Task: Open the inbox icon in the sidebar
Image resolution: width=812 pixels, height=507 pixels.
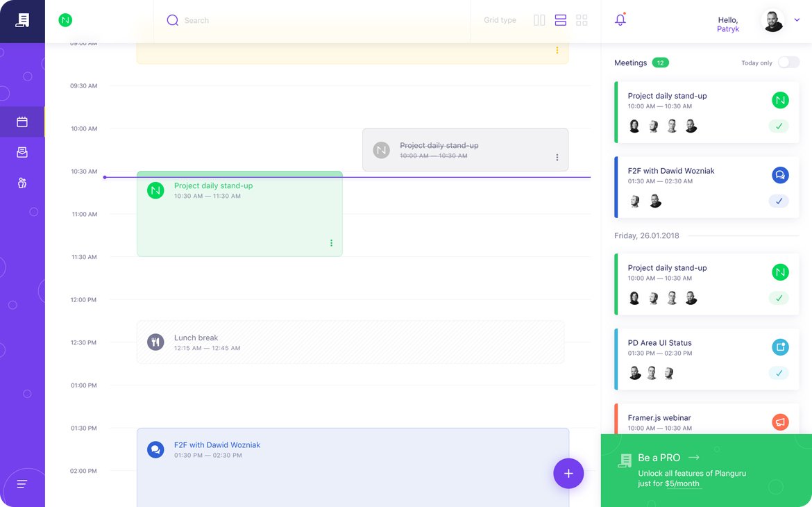Action: tap(22, 152)
